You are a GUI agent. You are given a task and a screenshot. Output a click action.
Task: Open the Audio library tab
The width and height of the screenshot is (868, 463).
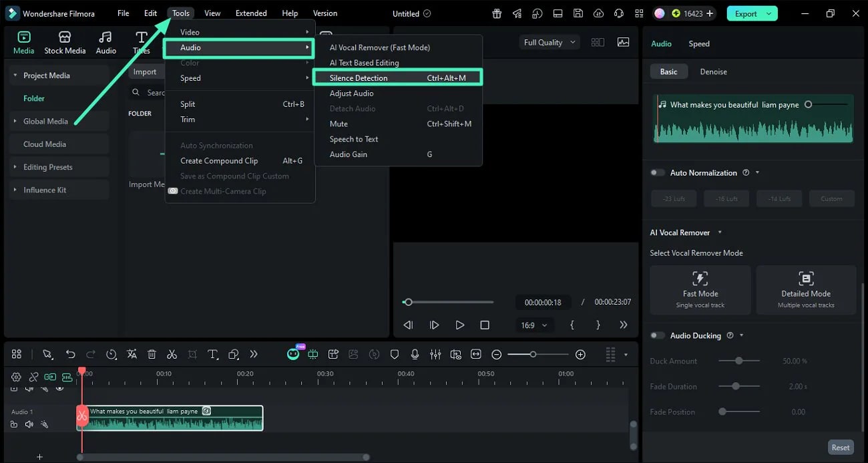point(105,43)
